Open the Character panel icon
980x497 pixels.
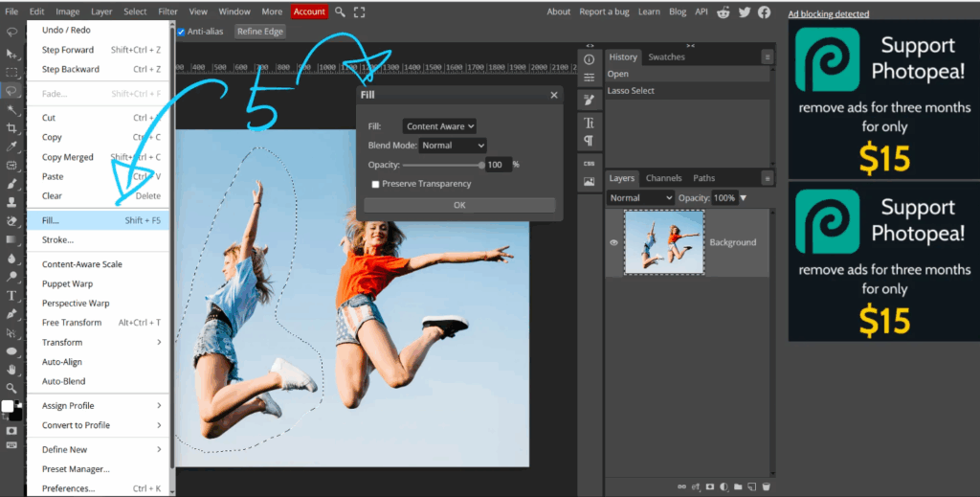point(589,124)
